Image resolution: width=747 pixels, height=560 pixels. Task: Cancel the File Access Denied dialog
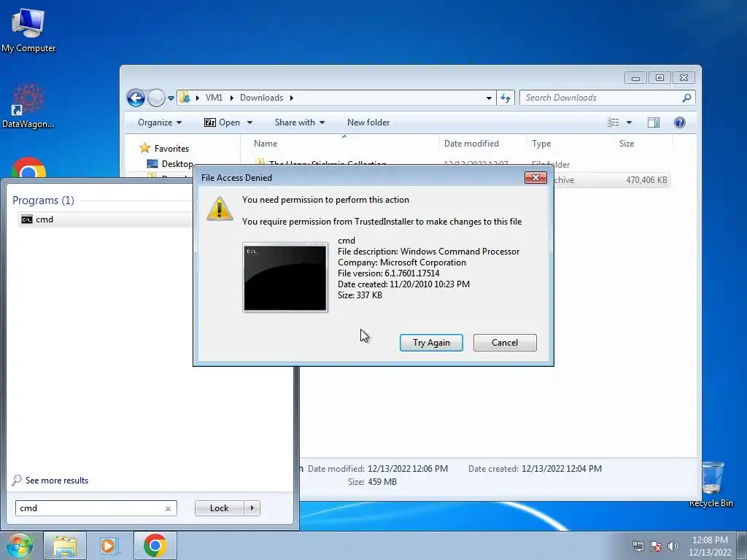pos(505,343)
